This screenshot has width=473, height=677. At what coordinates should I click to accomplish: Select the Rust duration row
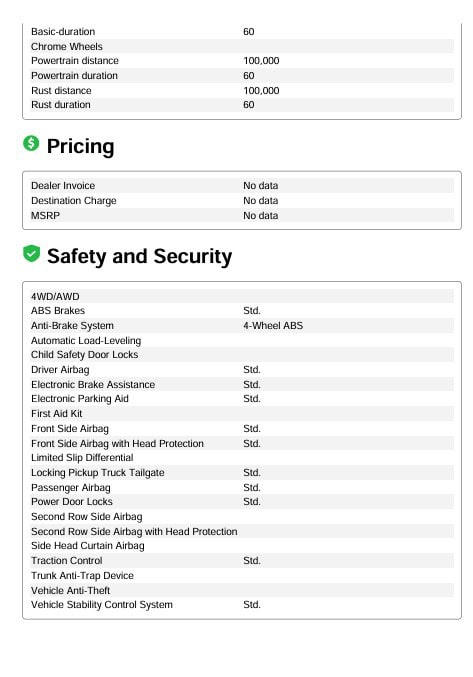click(242, 104)
